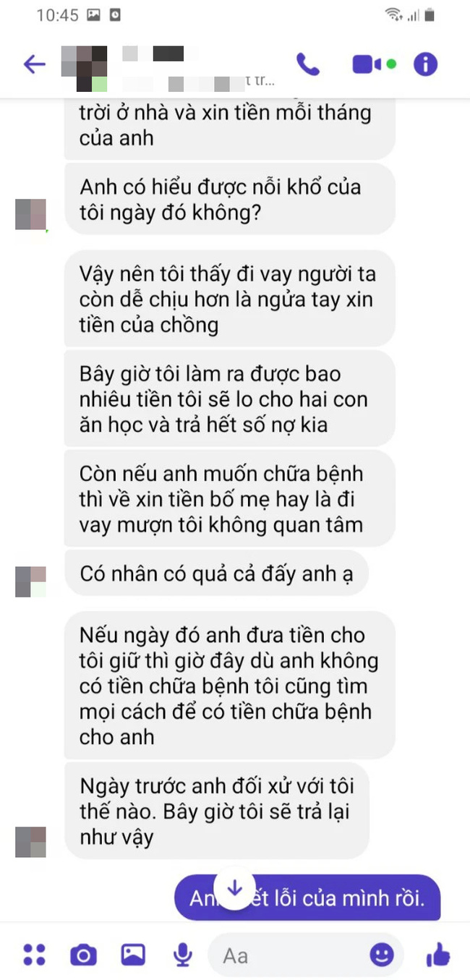Viewport: 470px width, 980px height.
Task: Start a video call
Action: (x=375, y=64)
